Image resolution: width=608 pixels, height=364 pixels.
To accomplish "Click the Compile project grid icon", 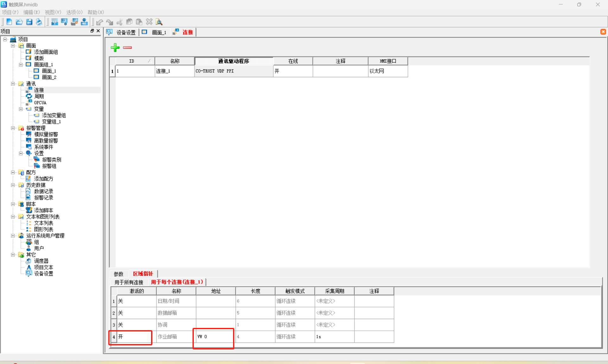I will point(54,22).
